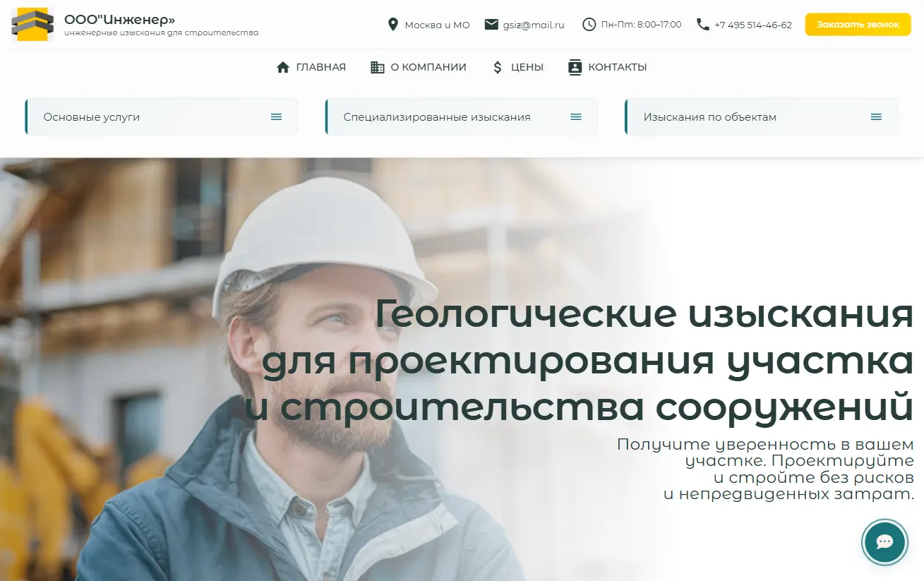
Task: Click the location pin near Москва и МО
Action: tap(393, 24)
